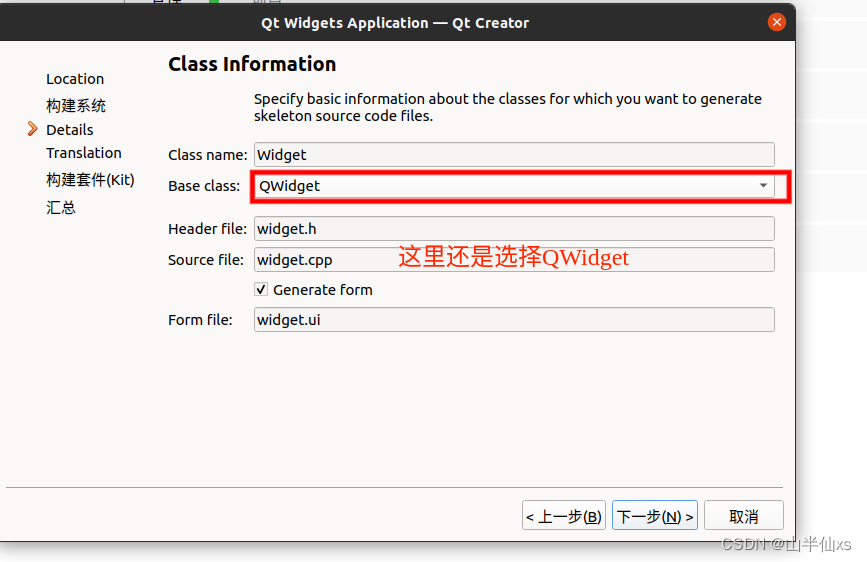Click the Source file label

point(206,260)
